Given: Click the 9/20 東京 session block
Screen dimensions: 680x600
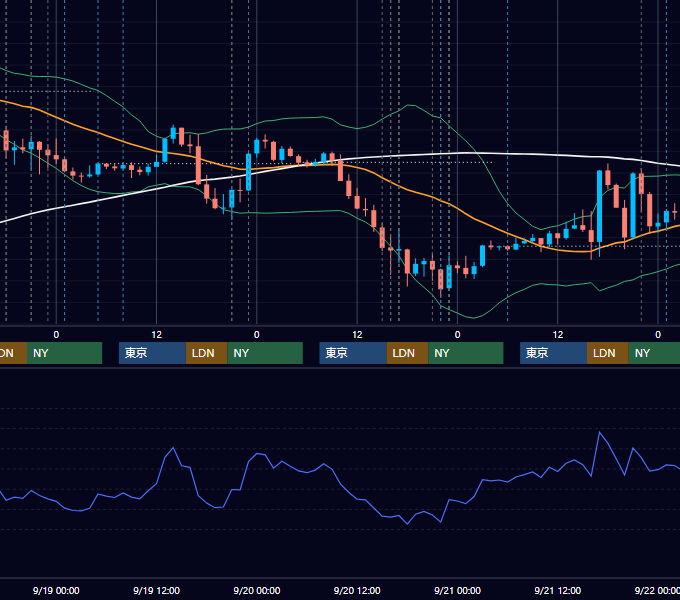Looking at the screenshot, I should (x=353, y=353).
